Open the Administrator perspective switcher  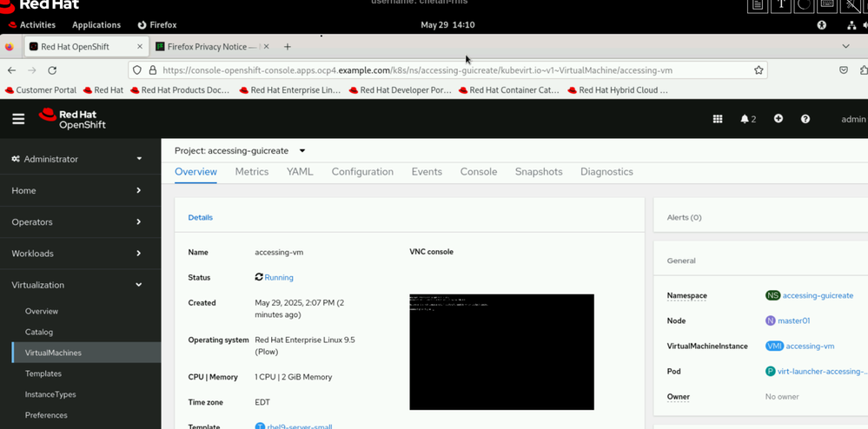point(78,159)
